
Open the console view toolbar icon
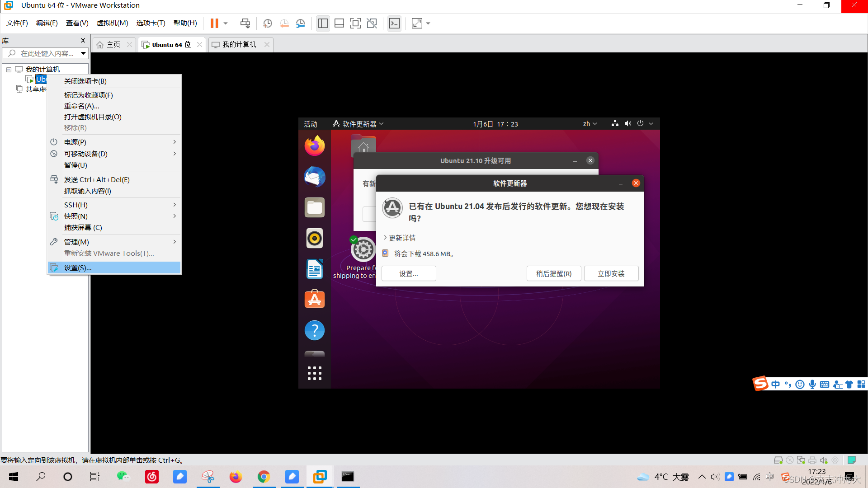coord(394,23)
